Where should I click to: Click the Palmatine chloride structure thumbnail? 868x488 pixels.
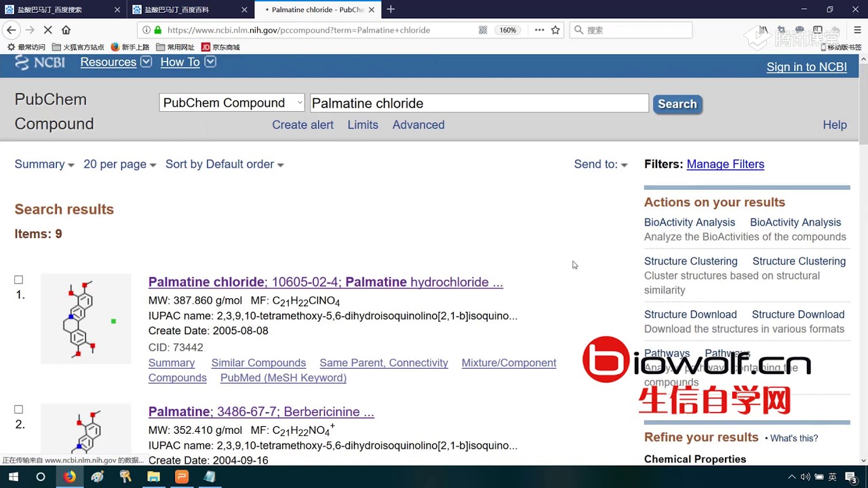(x=85, y=319)
